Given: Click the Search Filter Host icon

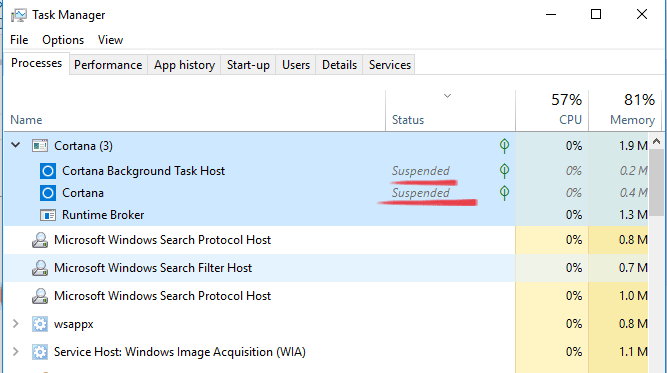Looking at the screenshot, I should click(40, 268).
